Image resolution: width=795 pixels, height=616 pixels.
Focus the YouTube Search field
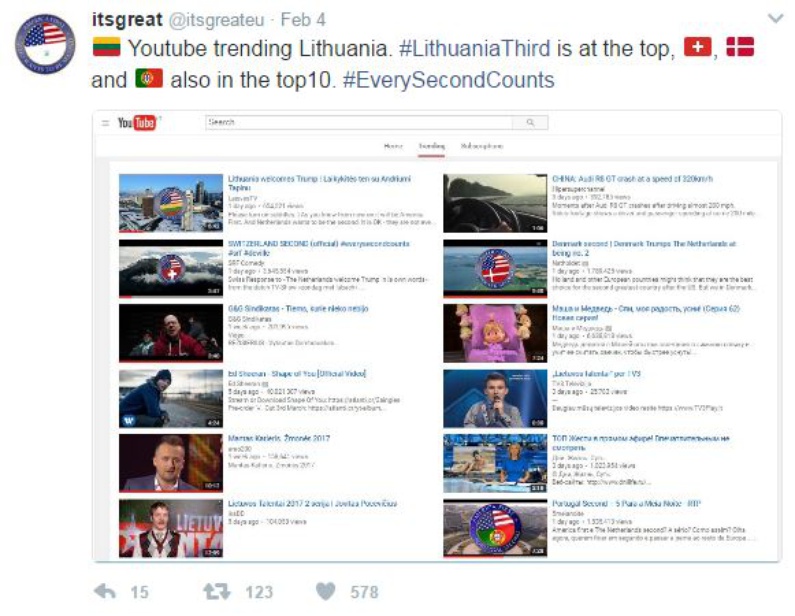click(359, 122)
